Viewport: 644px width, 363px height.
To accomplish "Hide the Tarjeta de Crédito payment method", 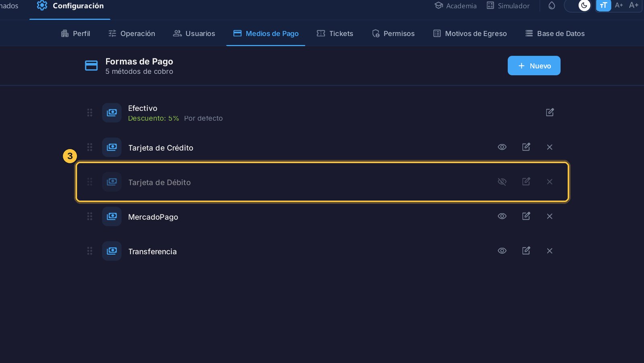I will tap(502, 147).
